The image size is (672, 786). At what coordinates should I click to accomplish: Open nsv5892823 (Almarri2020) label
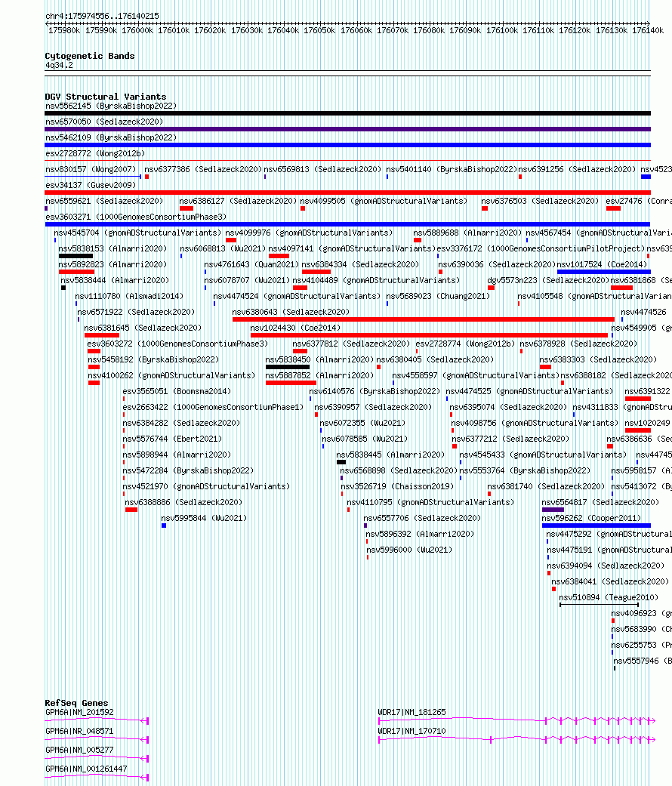click(113, 265)
